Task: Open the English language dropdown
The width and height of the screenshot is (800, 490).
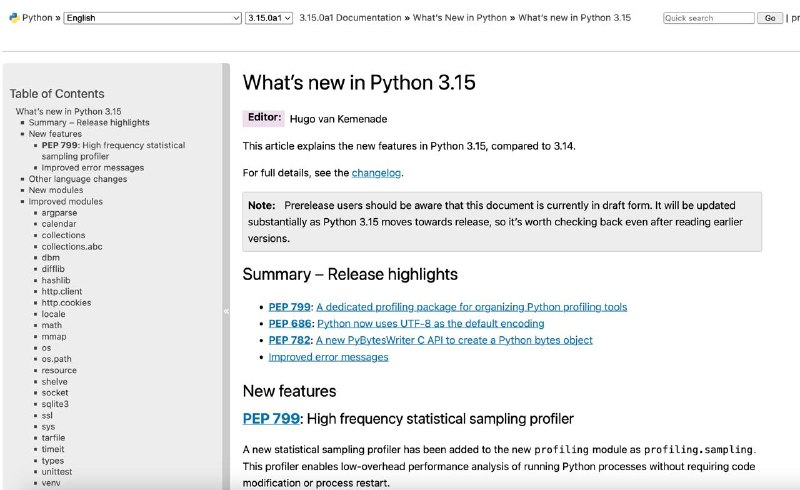Action: (x=152, y=18)
